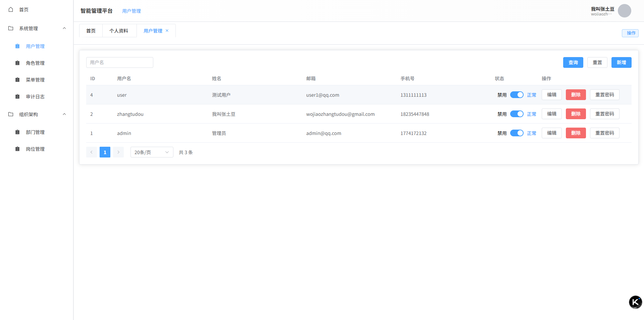Edit the user row with 编辑
The image size is (644, 320).
pos(551,95)
